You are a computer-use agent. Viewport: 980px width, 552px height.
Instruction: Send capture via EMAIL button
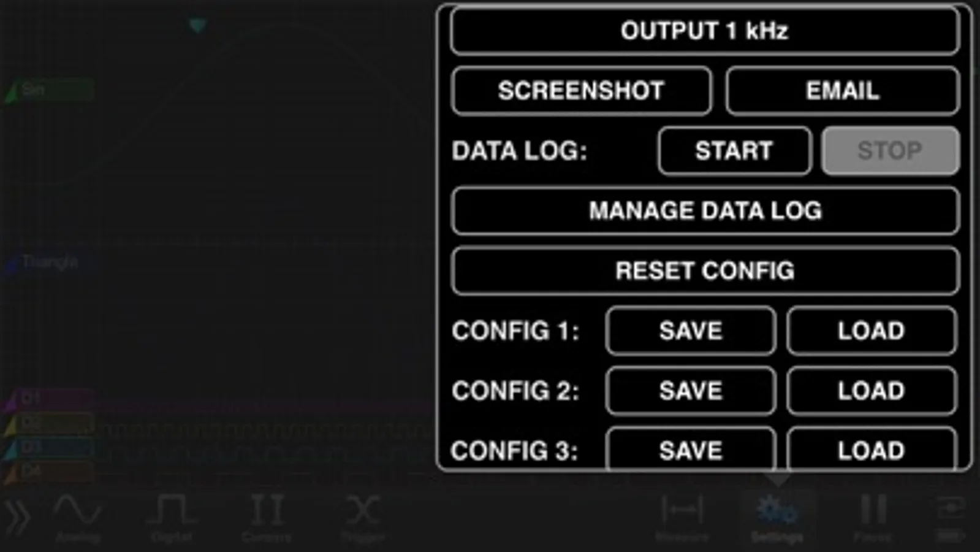point(843,91)
